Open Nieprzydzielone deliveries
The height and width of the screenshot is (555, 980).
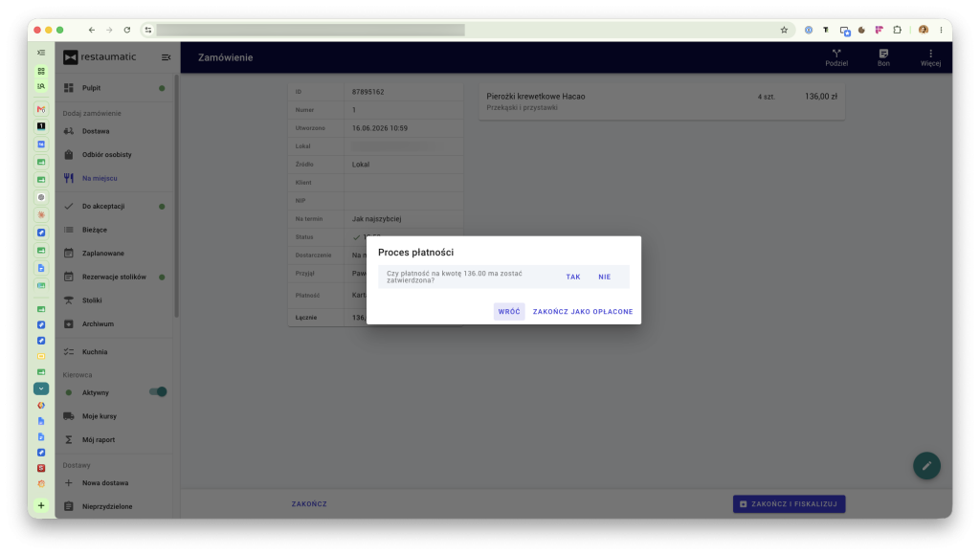[x=114, y=506]
